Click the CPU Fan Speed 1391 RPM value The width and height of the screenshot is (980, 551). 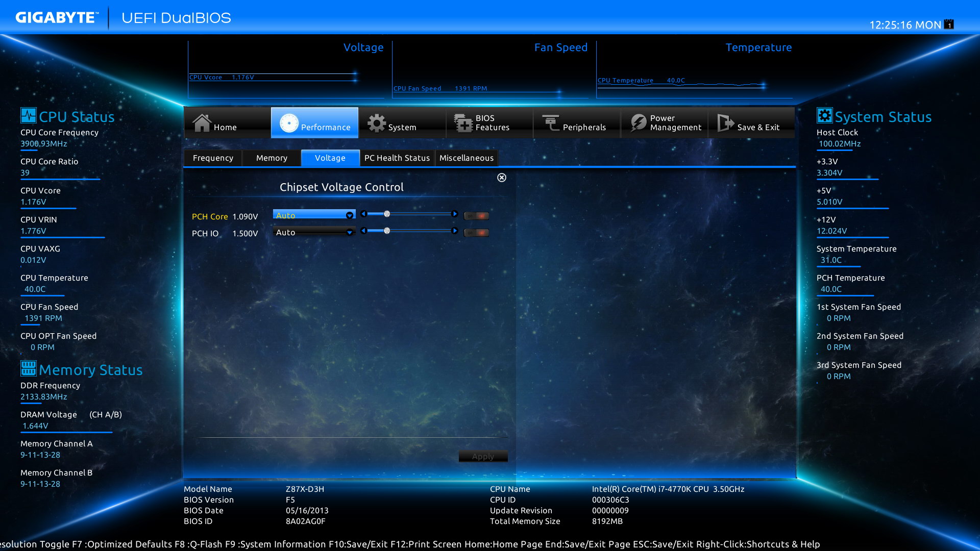pos(43,318)
